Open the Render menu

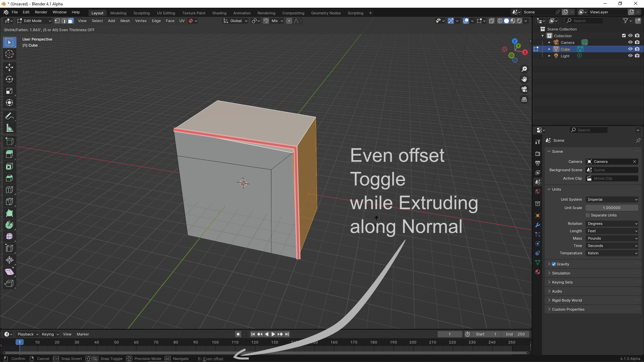click(x=41, y=12)
